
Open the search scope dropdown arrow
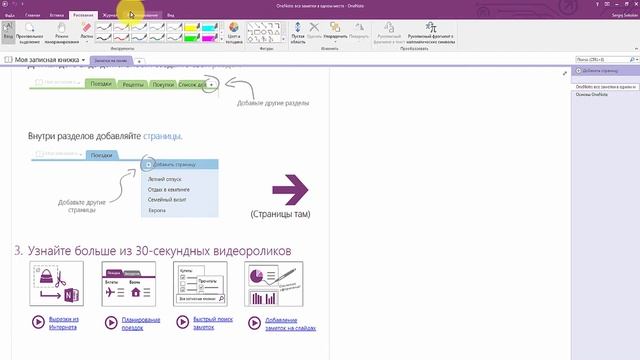[637, 60]
